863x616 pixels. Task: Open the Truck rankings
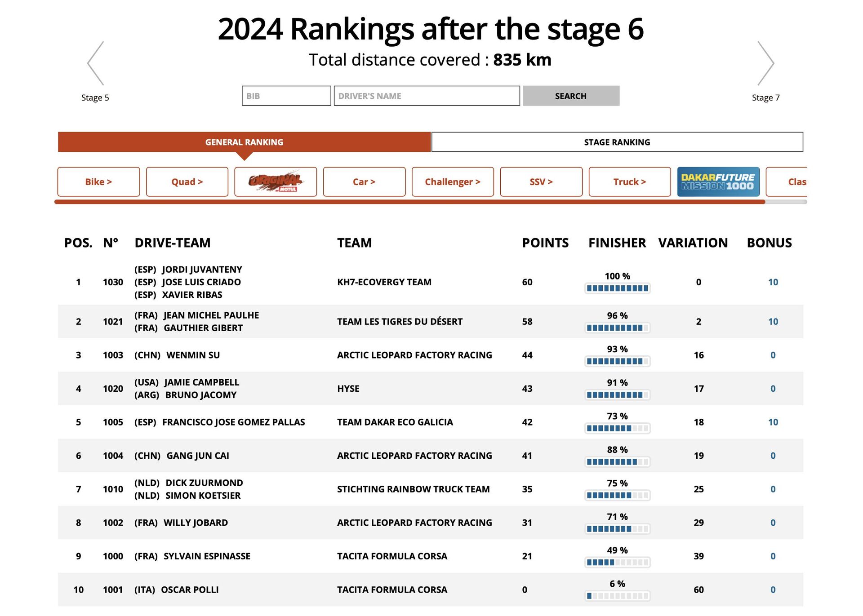pyautogui.click(x=629, y=182)
